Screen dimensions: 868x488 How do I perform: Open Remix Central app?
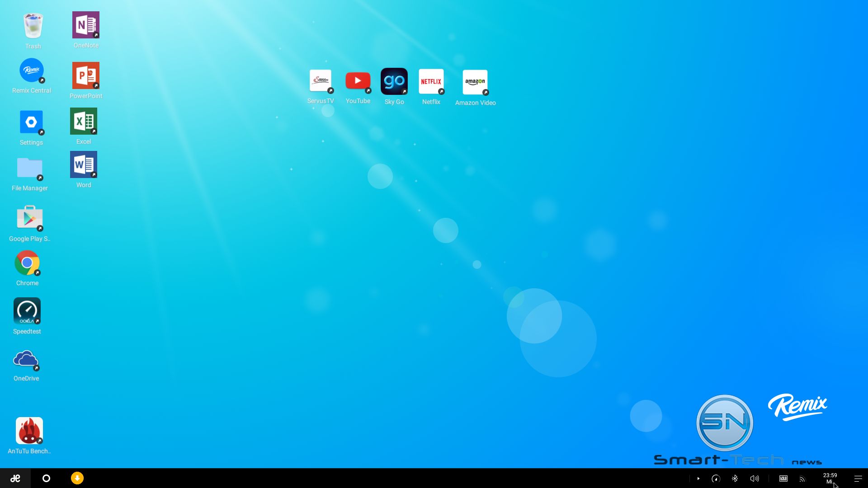32,70
